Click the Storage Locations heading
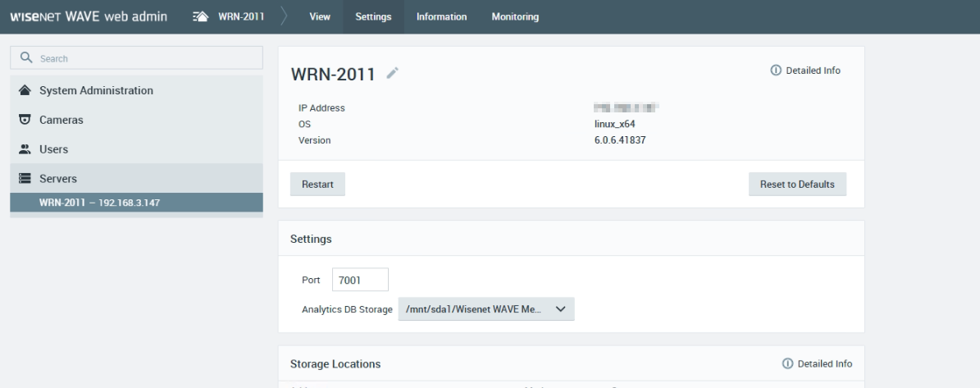Image resolution: width=980 pixels, height=388 pixels. pyautogui.click(x=335, y=364)
